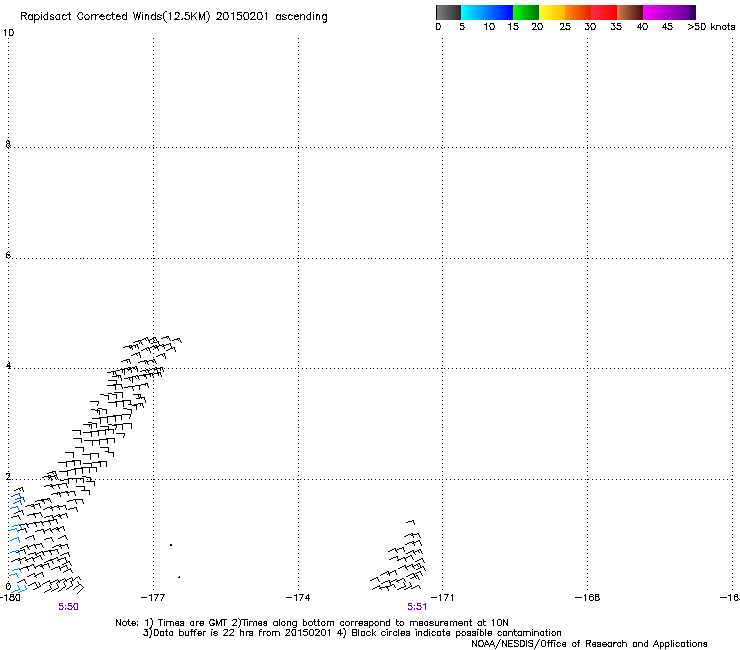Click the "2" latitude axis label
The image size is (740, 650).
click(x=8, y=477)
